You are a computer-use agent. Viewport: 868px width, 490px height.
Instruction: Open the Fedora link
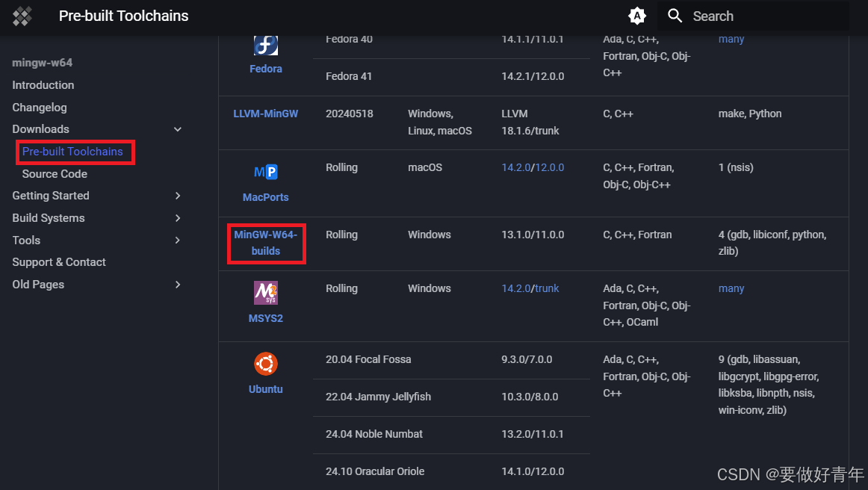[x=266, y=69]
